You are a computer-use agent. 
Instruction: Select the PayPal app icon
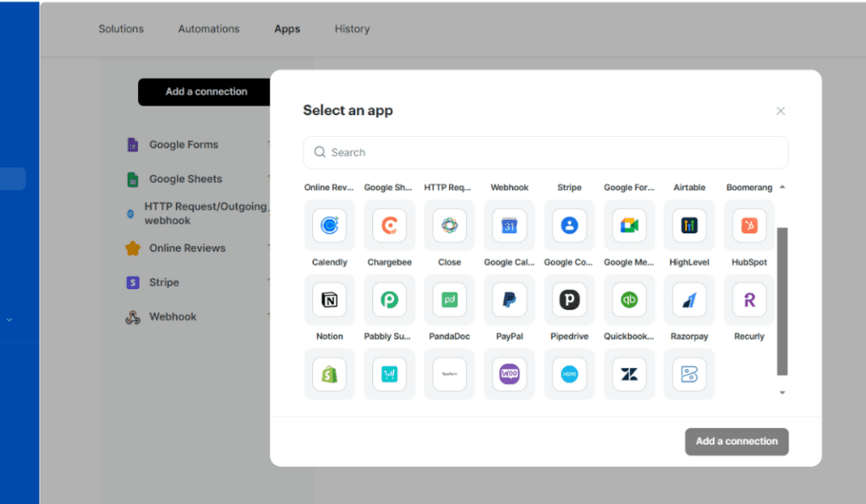click(509, 299)
